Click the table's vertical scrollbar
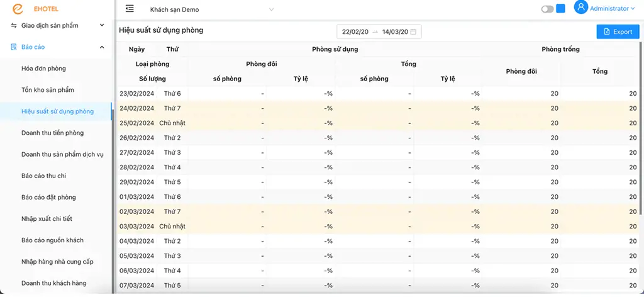 (x=641, y=127)
